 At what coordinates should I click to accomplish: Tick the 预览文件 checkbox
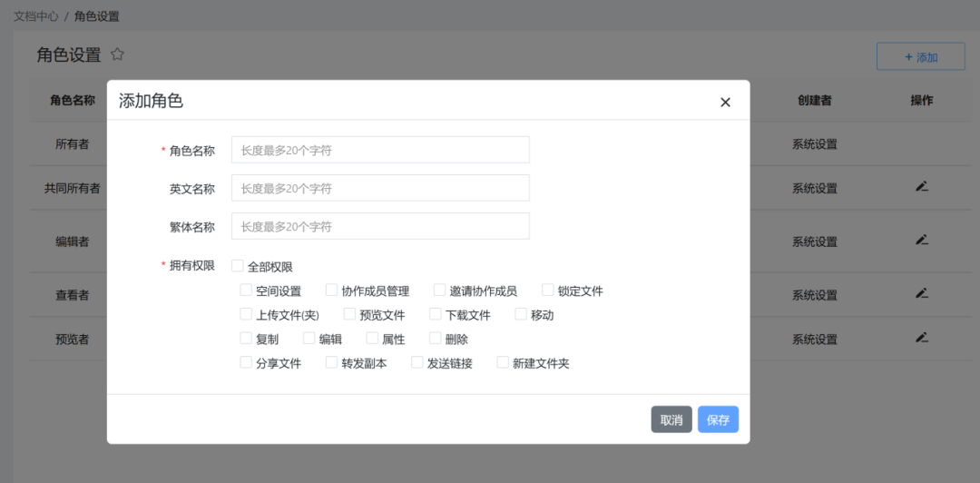349,314
